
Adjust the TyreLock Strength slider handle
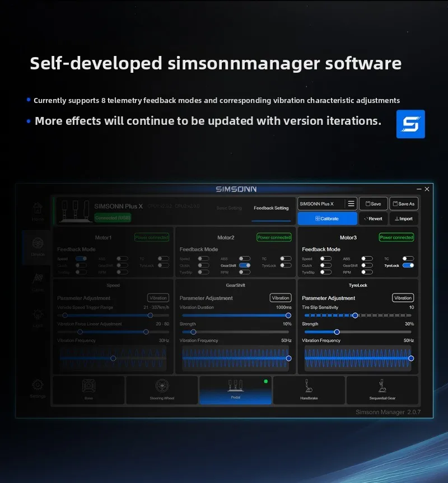coord(337,332)
